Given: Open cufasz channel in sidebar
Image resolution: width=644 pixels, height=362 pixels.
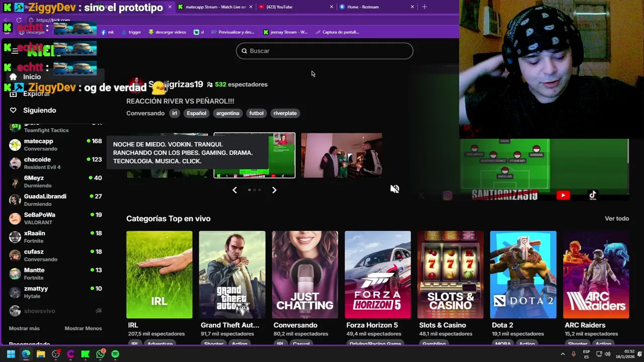Looking at the screenshot, I should pos(55,255).
